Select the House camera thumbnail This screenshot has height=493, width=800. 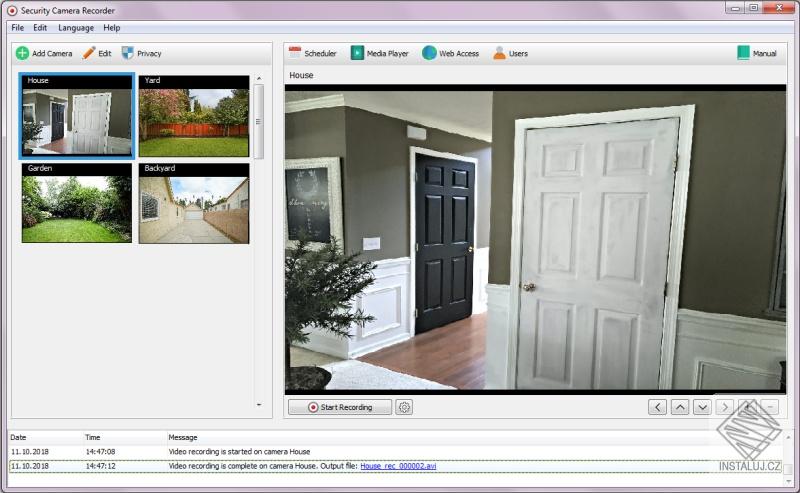pyautogui.click(x=77, y=115)
